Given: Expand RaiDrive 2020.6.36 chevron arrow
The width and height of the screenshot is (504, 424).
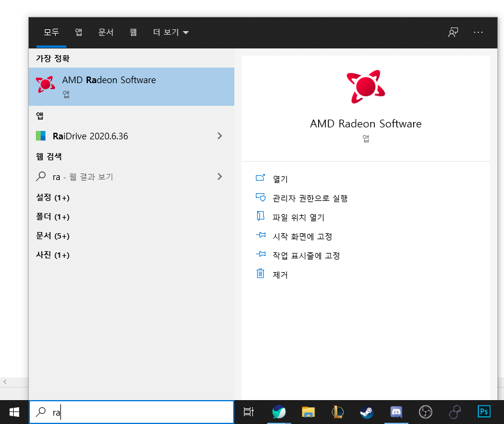Looking at the screenshot, I should 219,136.
